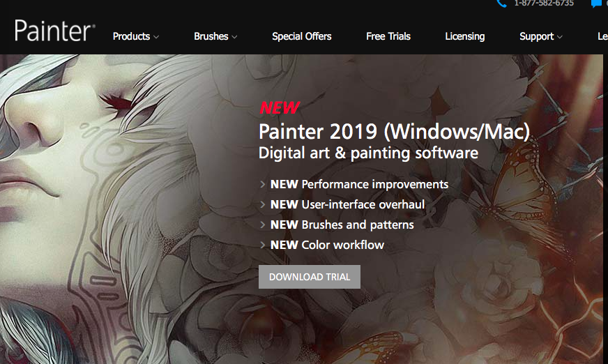
Task: Select NEW Color workflow text
Action: [x=327, y=245]
